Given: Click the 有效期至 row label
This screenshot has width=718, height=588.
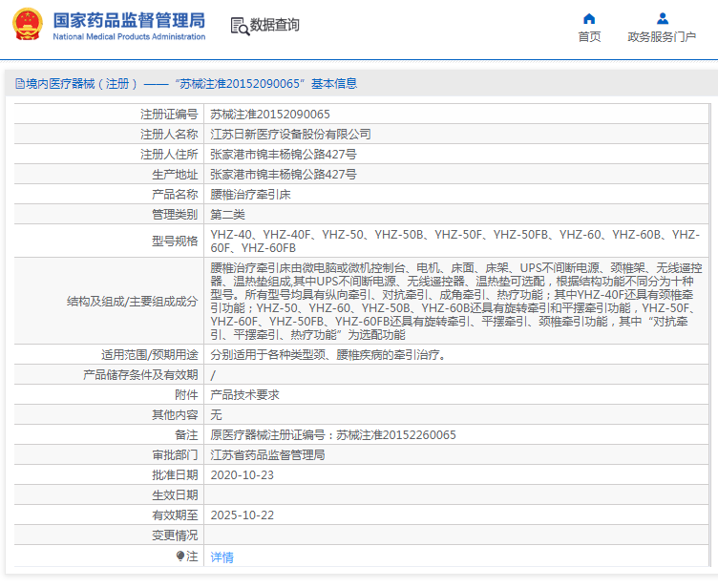Looking at the screenshot, I should 175,515.
